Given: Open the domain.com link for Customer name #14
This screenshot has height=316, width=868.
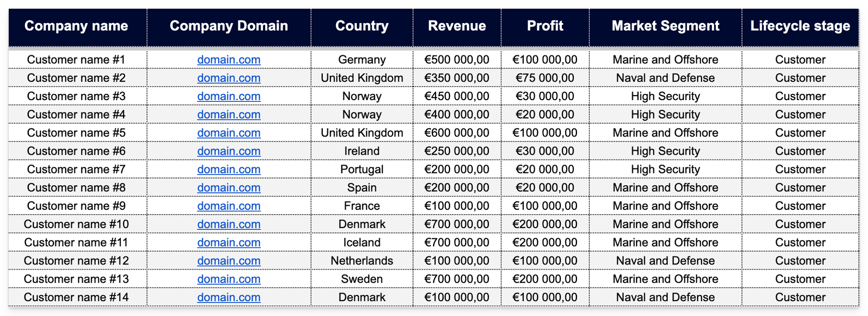Looking at the screenshot, I should 229,297.
